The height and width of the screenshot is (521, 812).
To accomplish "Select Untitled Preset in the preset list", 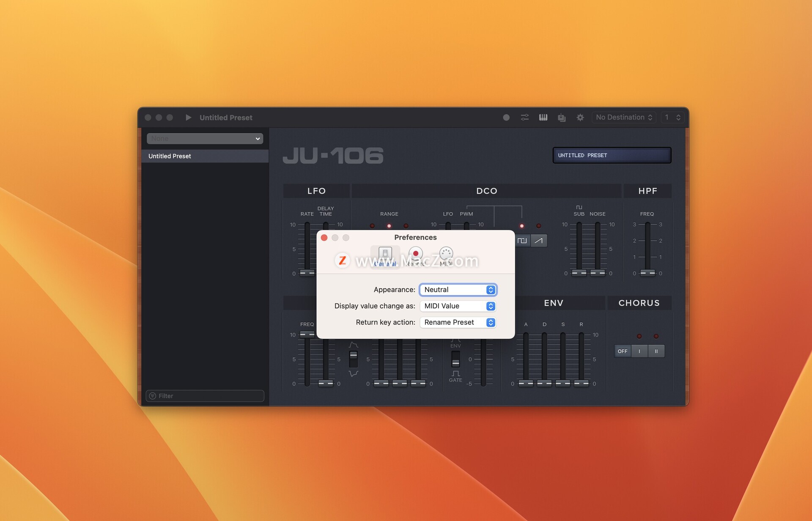I will (205, 156).
